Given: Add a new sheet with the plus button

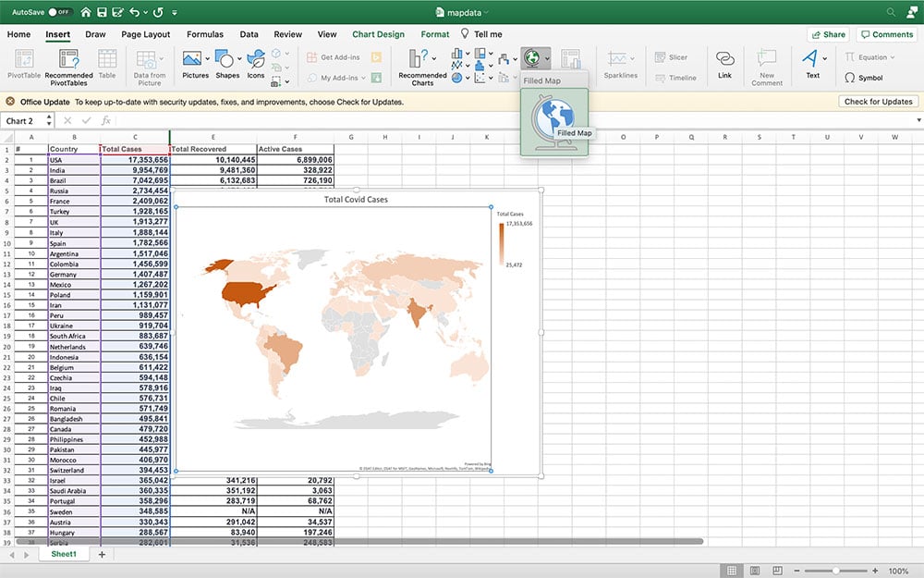Looking at the screenshot, I should click(x=100, y=554).
